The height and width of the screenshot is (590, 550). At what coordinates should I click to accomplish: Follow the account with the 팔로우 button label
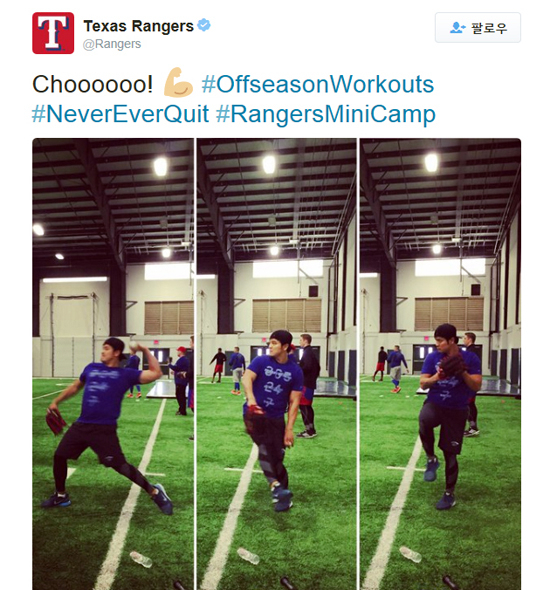(x=489, y=28)
